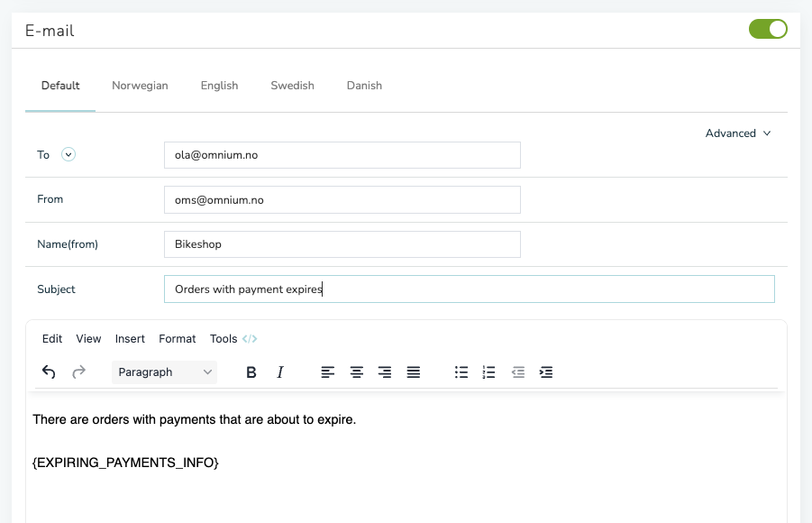Open the To recipient dropdown arrow
Image resolution: width=812 pixels, height=523 pixels.
click(68, 154)
